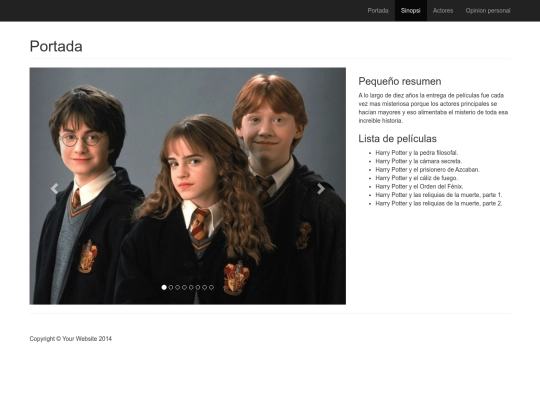
Task: Select the fourth carousel indicator dot
Action: coord(184,287)
